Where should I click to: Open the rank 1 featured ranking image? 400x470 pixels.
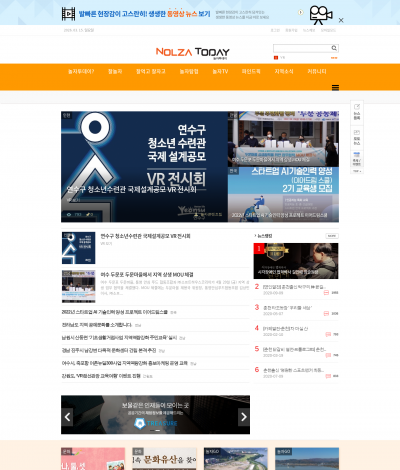[x=296, y=261]
